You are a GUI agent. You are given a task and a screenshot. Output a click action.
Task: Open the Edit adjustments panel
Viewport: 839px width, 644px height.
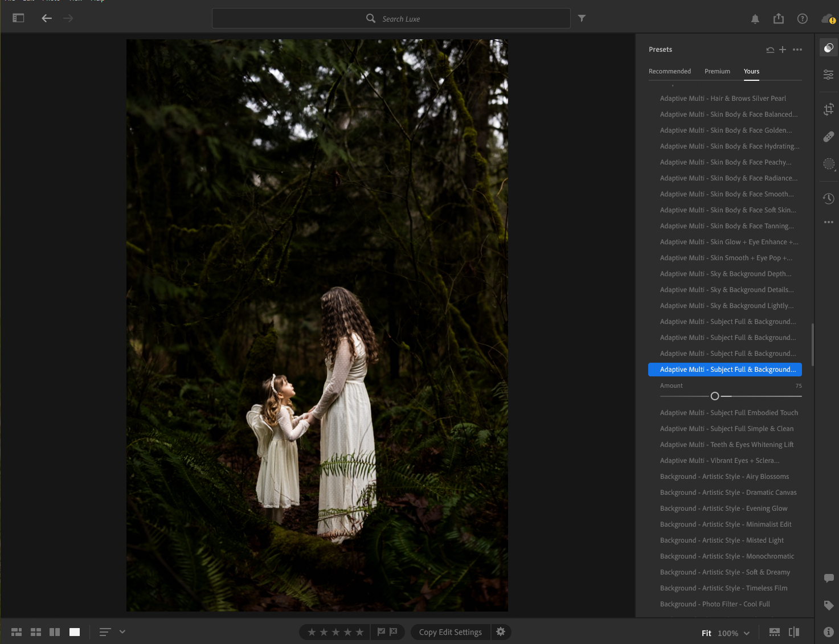tap(828, 75)
